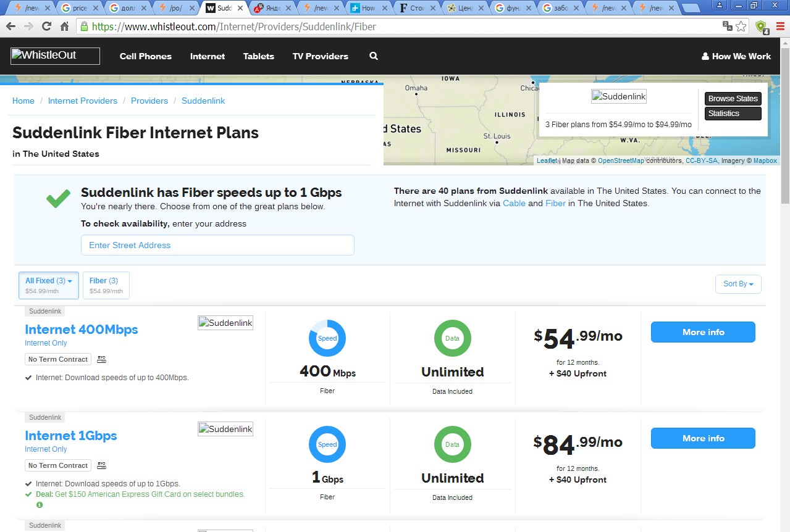Click the Speed ring for the 1 Gbps plan
This screenshot has height=532, width=790.
[x=327, y=444]
